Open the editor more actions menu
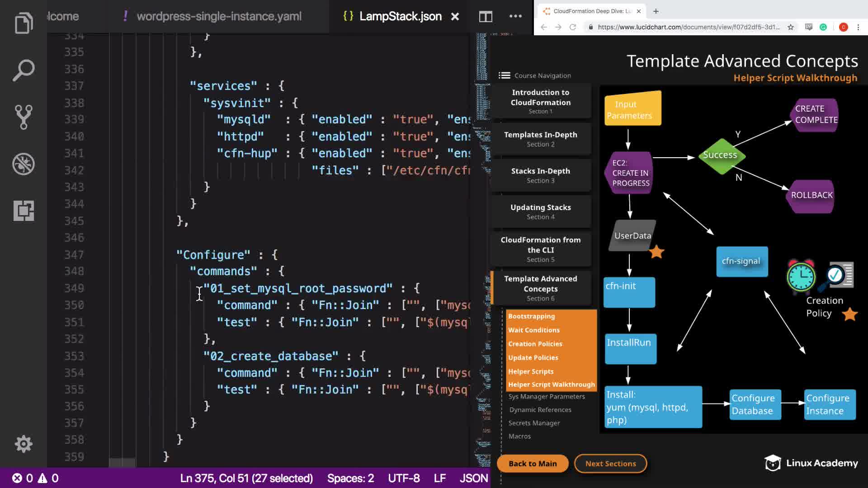 pyautogui.click(x=515, y=16)
